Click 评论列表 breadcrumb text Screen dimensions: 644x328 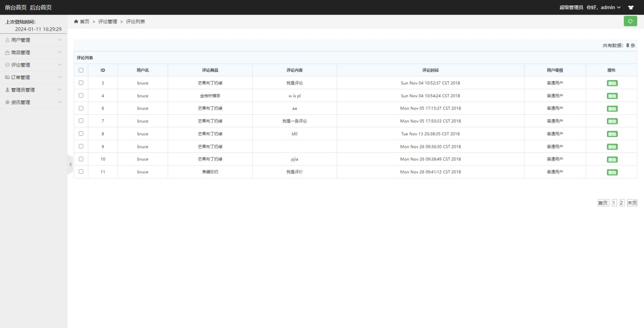[x=135, y=22]
